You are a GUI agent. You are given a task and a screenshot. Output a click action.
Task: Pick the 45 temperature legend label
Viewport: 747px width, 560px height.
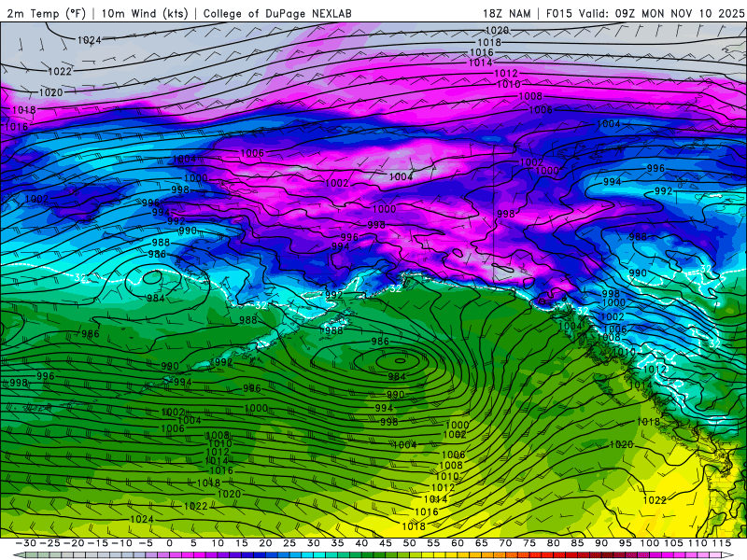(386, 543)
